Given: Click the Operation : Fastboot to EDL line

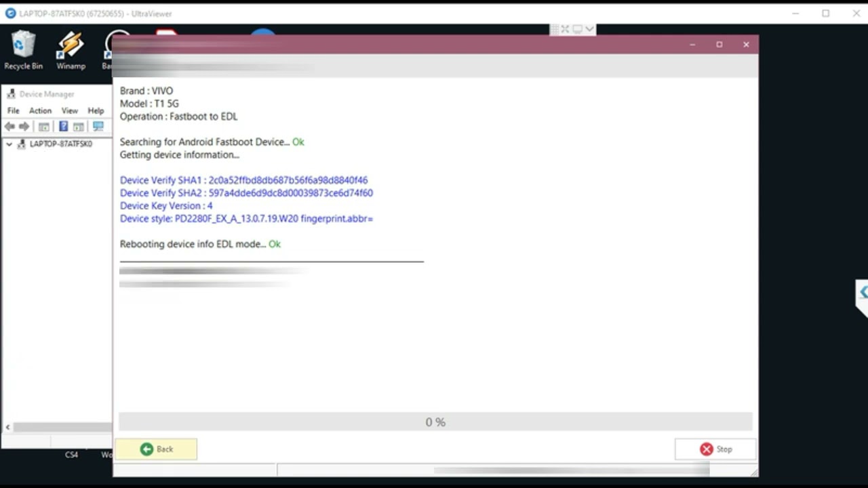Looking at the screenshot, I should point(178,117).
